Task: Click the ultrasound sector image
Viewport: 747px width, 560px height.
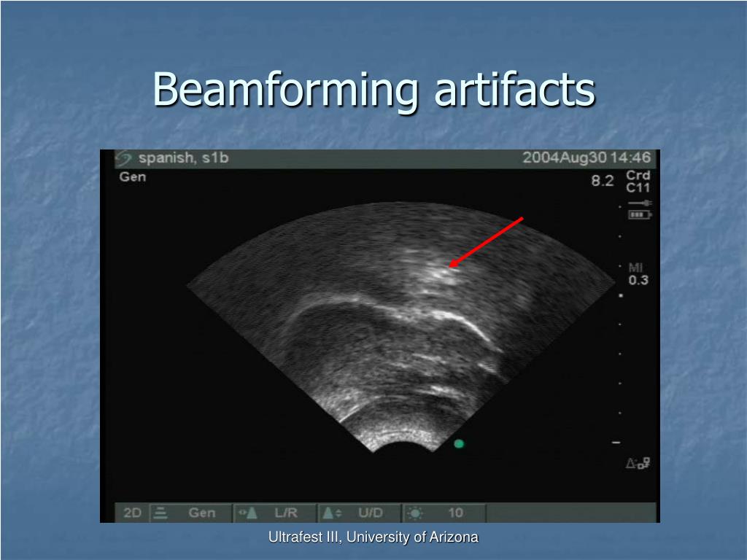Action: 400,327
